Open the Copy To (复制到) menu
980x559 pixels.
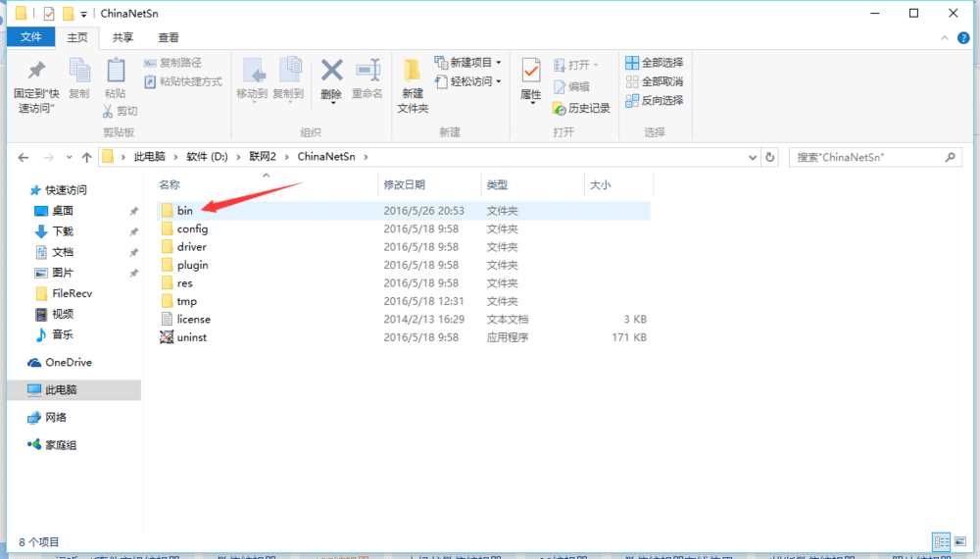pos(288,79)
